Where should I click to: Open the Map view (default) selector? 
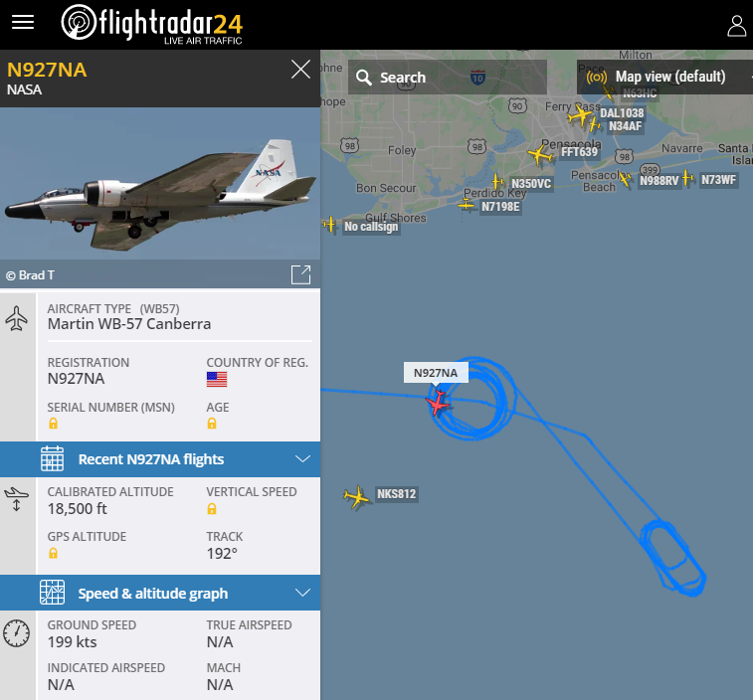tap(664, 77)
